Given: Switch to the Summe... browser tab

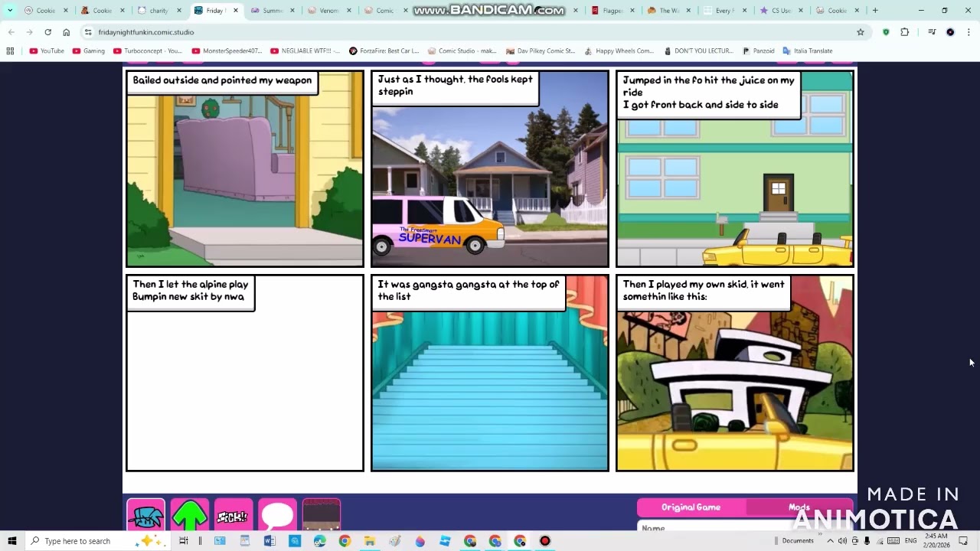Looking at the screenshot, I should tap(272, 11).
